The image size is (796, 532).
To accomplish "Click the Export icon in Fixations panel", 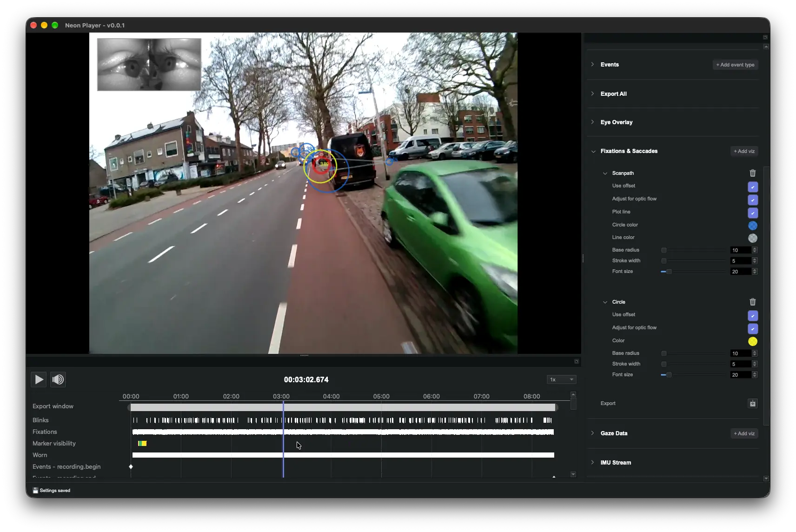I will (x=753, y=404).
